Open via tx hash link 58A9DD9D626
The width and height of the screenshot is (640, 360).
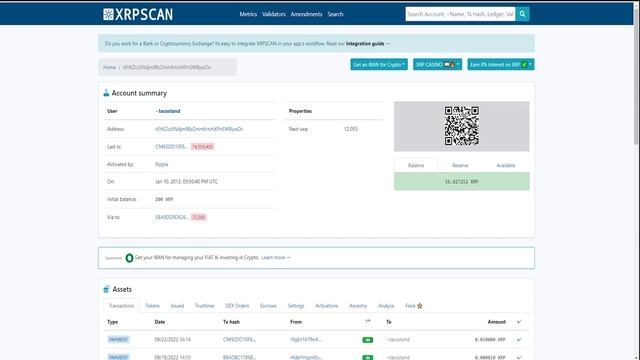click(x=171, y=217)
